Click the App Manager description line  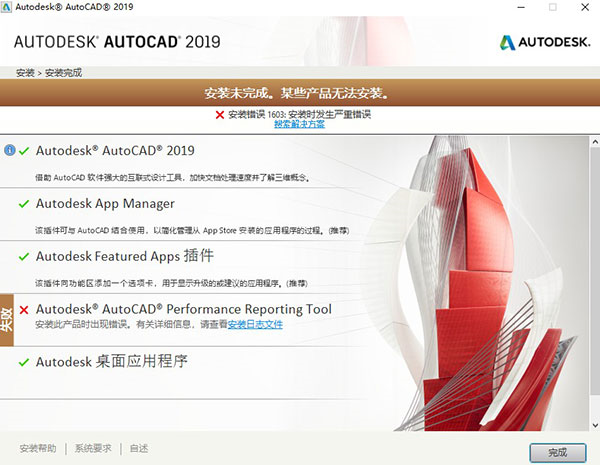[192, 230]
